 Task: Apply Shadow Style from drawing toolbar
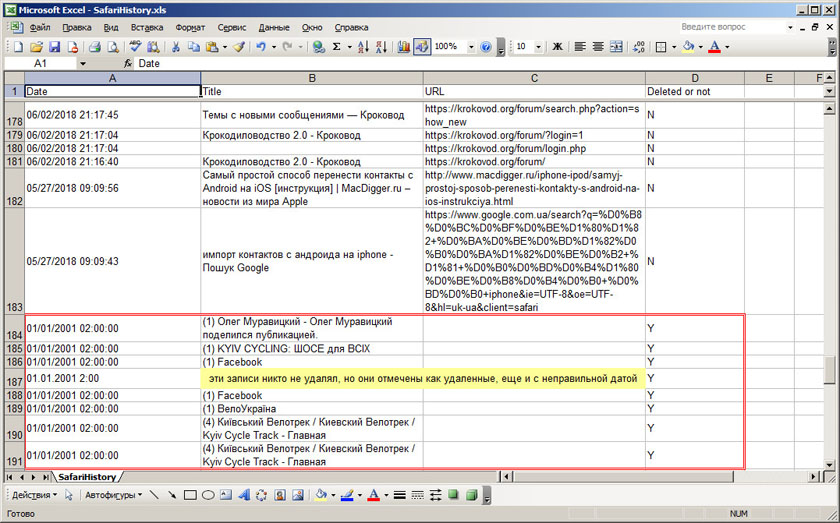click(x=454, y=495)
